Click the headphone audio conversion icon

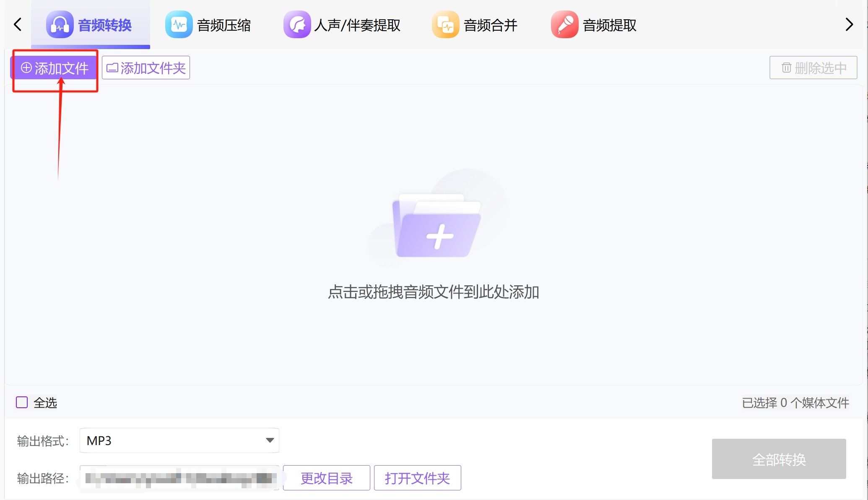click(x=60, y=25)
